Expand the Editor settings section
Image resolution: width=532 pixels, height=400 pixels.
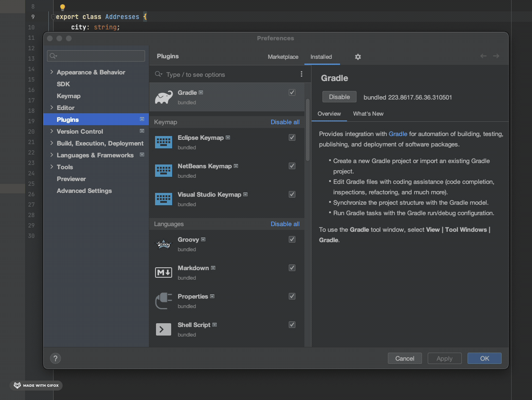52,108
